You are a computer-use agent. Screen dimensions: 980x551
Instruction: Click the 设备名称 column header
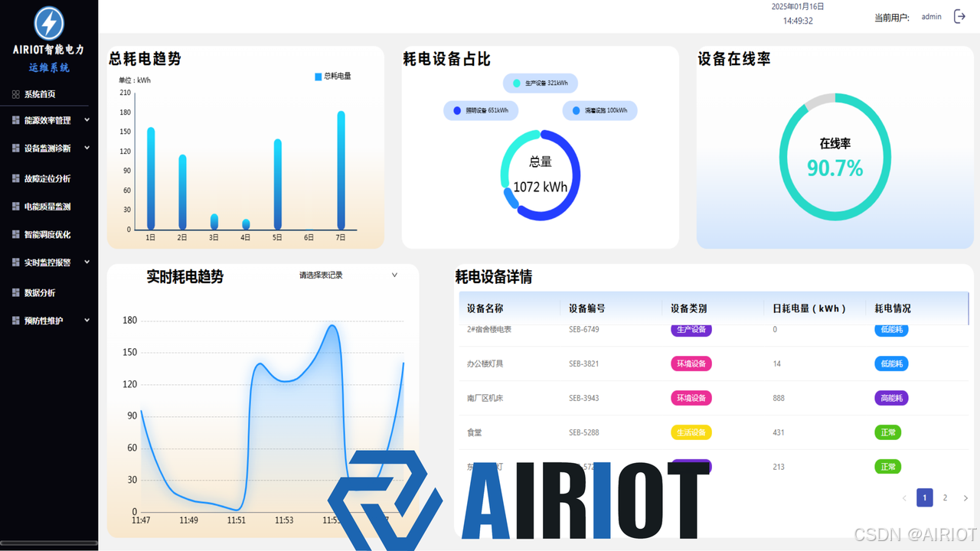[x=485, y=308]
